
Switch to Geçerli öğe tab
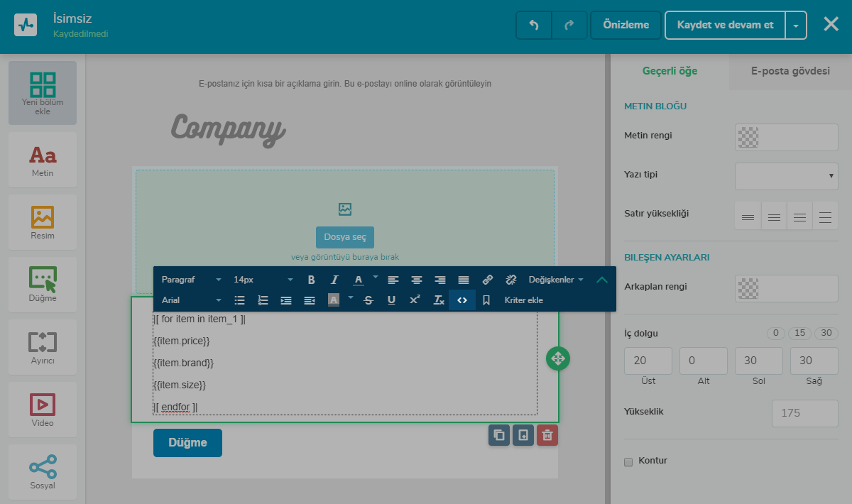[x=670, y=71]
